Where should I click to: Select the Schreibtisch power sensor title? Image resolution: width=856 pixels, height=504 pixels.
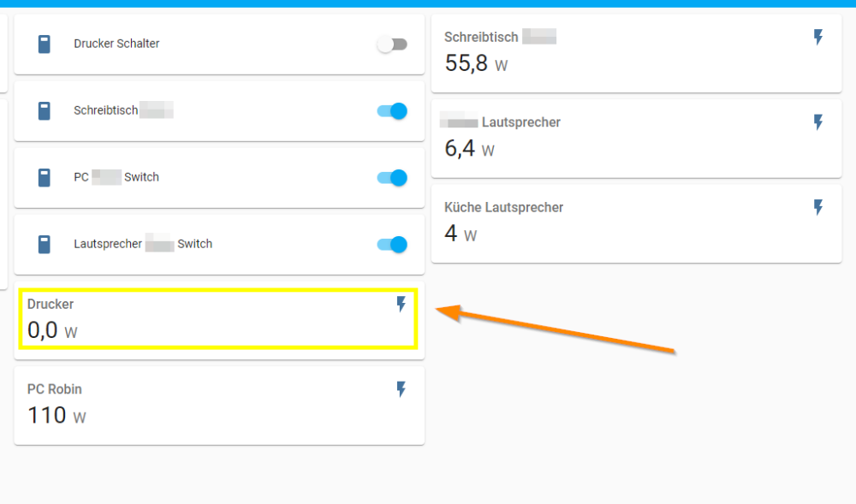pos(500,37)
